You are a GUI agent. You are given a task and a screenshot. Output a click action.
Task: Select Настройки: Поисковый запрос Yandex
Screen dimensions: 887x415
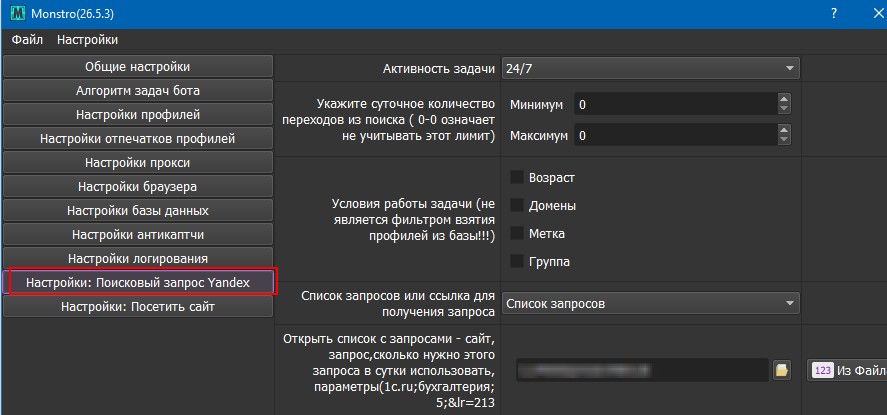(x=138, y=283)
